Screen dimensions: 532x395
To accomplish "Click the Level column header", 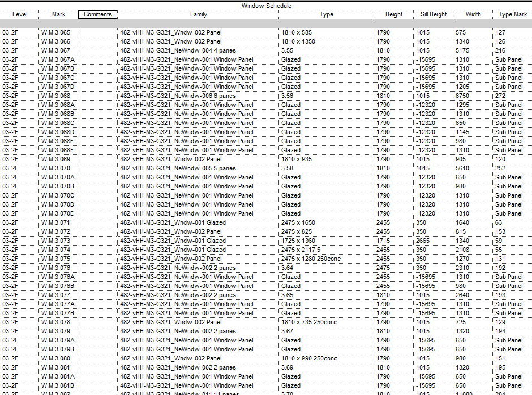I will tap(20, 14).
